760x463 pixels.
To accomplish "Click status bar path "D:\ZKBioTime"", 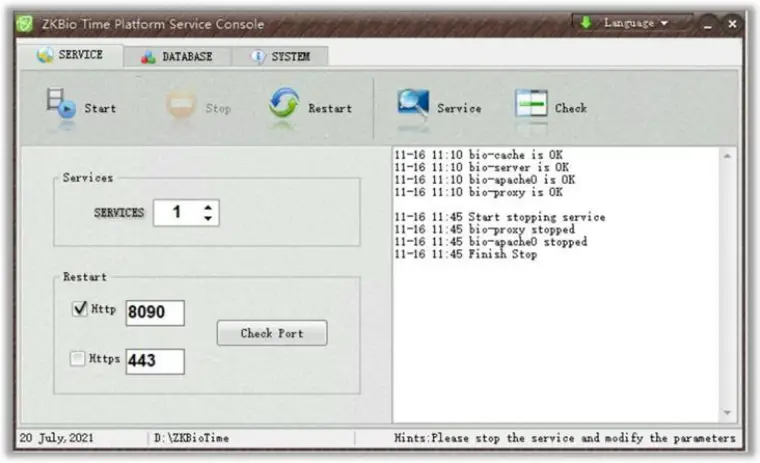I will pyautogui.click(x=191, y=438).
